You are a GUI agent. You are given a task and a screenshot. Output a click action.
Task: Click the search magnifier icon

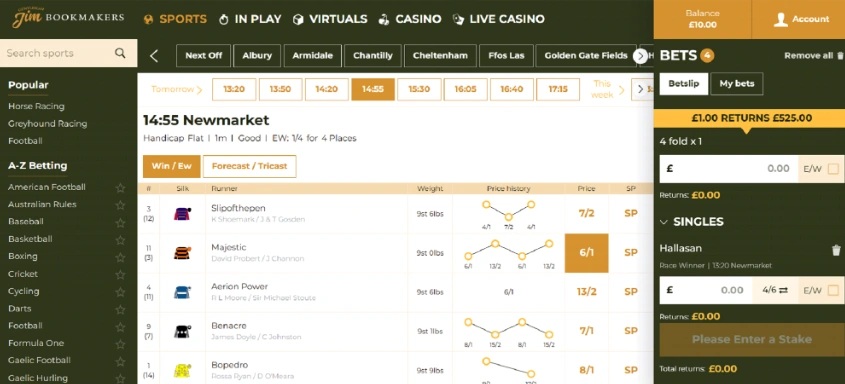[x=120, y=53]
